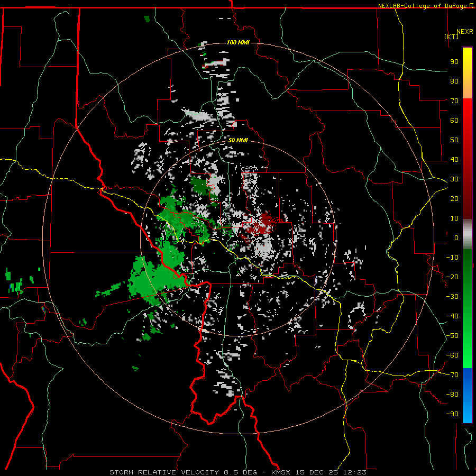Click the -20 value on the velocity scale
The width and height of the screenshot is (476, 476).
click(x=452, y=277)
